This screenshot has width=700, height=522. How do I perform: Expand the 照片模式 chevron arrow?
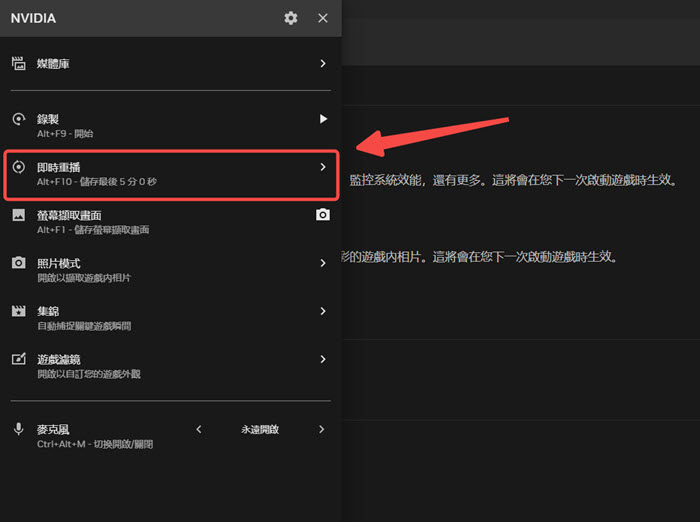[323, 263]
